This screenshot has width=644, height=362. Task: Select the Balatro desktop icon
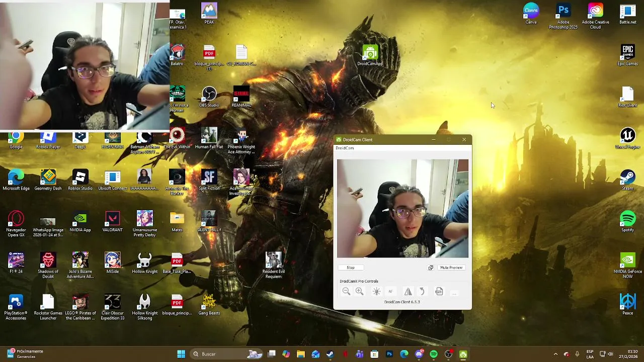[177, 55]
